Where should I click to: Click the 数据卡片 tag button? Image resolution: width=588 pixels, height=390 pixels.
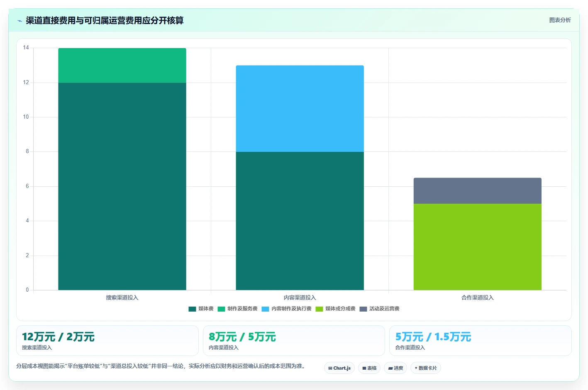coord(426,368)
